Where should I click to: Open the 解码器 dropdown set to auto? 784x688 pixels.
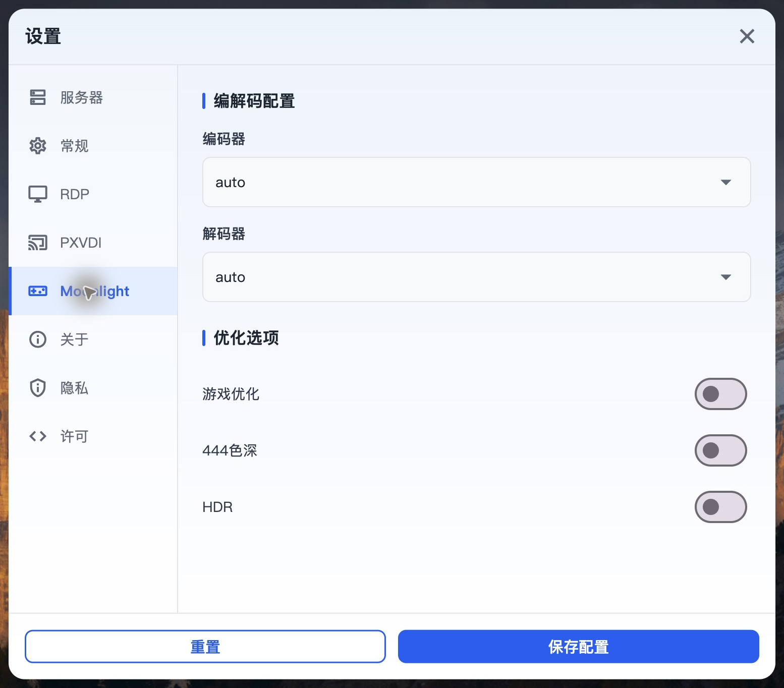click(x=477, y=277)
